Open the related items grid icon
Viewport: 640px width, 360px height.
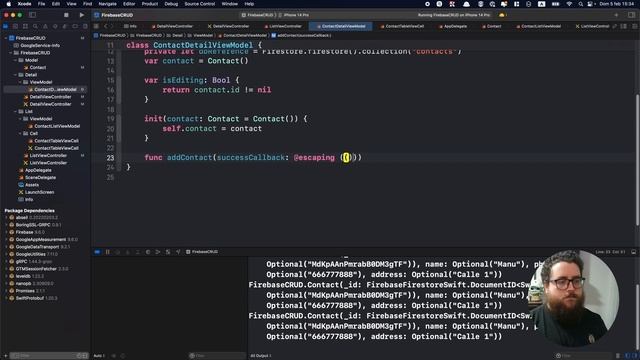pos(96,26)
